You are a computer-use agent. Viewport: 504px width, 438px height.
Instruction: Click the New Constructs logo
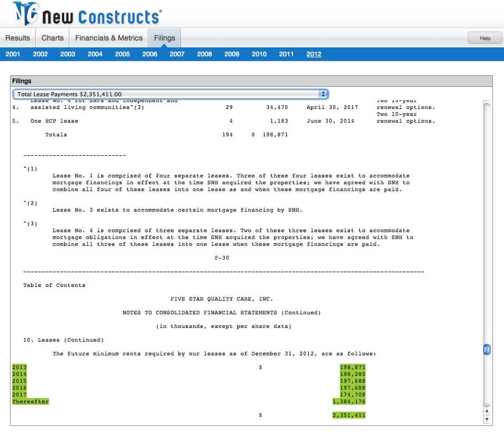pyautogui.click(x=87, y=14)
